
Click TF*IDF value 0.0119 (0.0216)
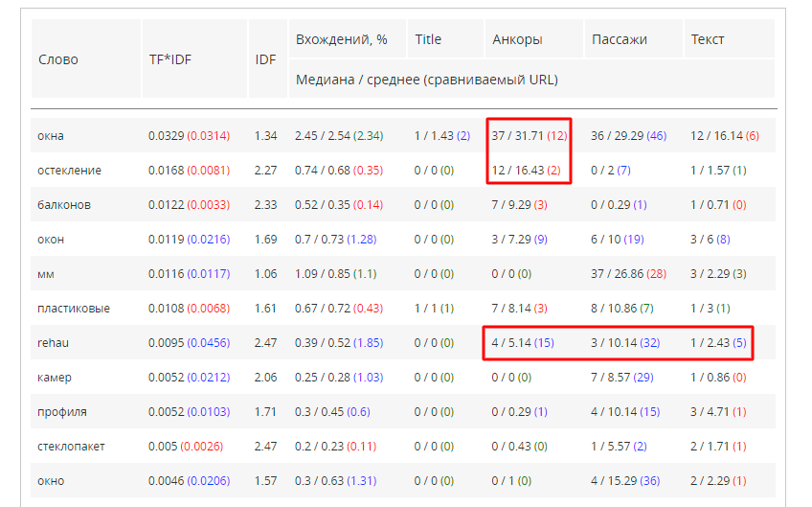tap(189, 240)
